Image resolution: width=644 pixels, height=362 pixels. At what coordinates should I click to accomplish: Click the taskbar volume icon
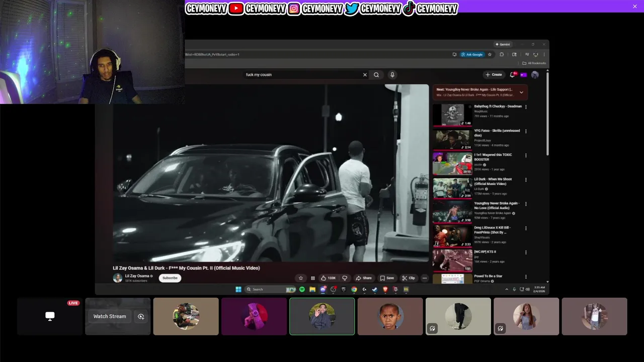pyautogui.click(x=528, y=289)
